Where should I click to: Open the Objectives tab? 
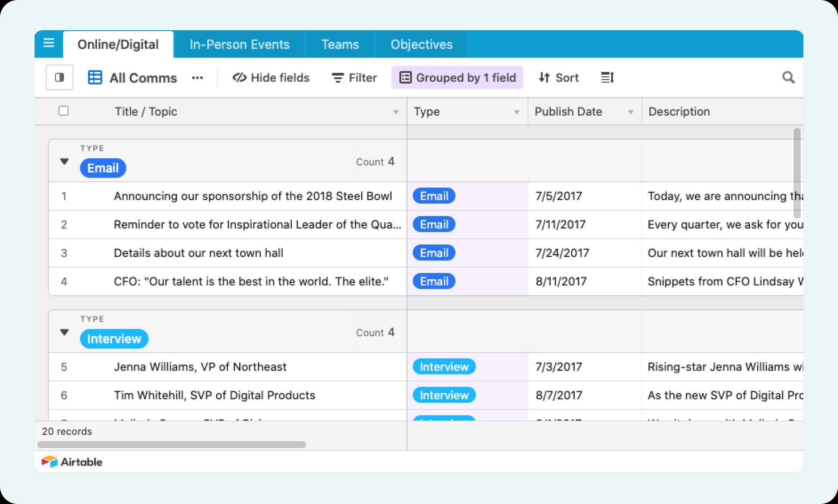pyautogui.click(x=422, y=44)
